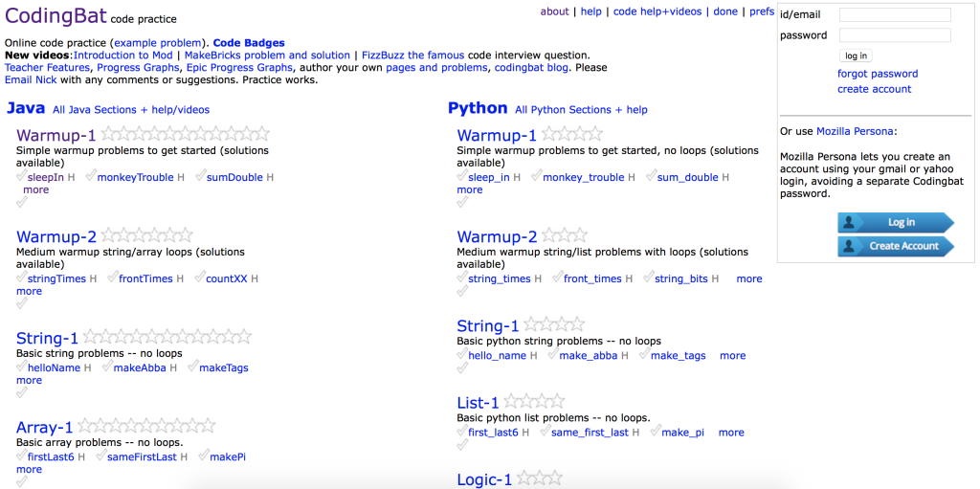Viewport: 980px width, 489px height.
Task: Open the done page link
Action: click(x=725, y=11)
